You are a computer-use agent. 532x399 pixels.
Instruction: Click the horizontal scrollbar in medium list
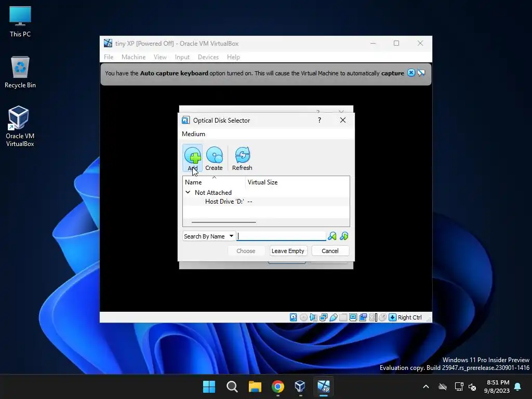(223, 222)
